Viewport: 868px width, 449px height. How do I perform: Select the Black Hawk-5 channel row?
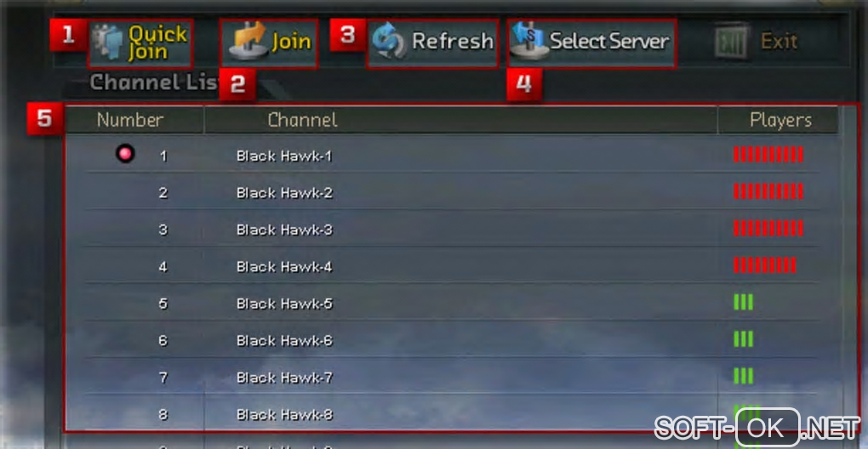451,303
